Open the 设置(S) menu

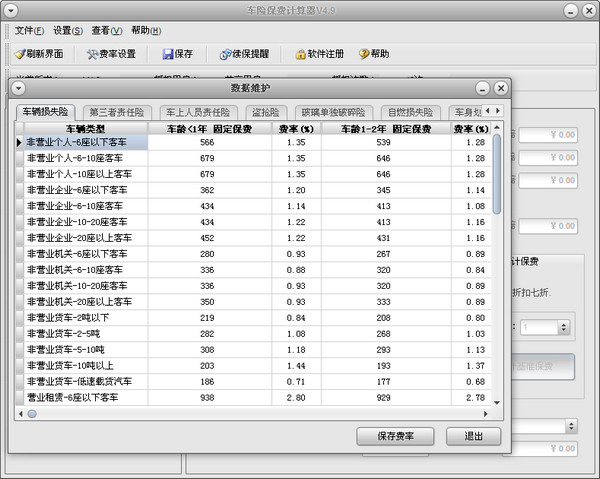pyautogui.click(x=68, y=31)
